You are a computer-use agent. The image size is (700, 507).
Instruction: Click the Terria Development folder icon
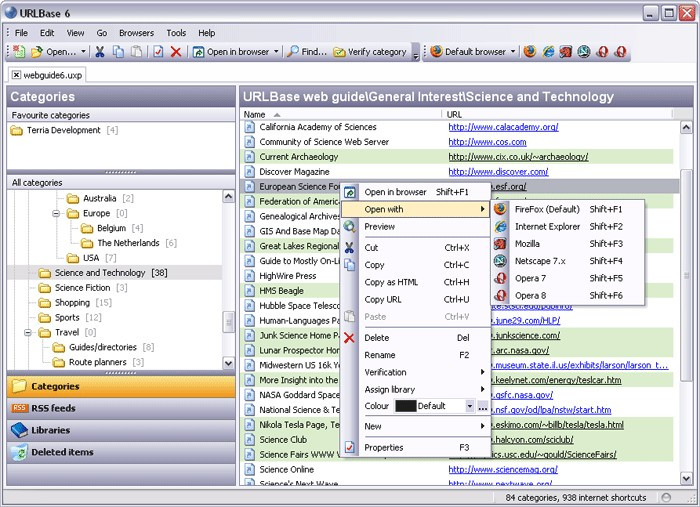(x=17, y=131)
